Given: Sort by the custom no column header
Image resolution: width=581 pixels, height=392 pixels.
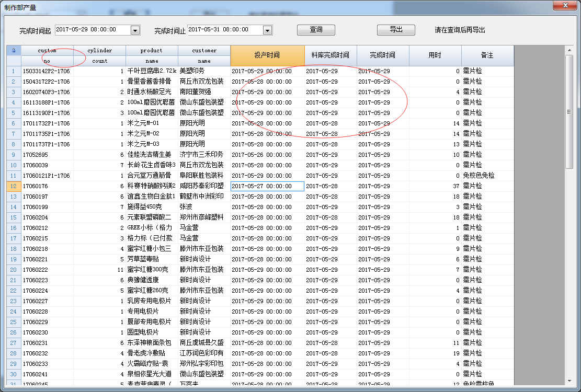Looking at the screenshot, I should [47, 55].
